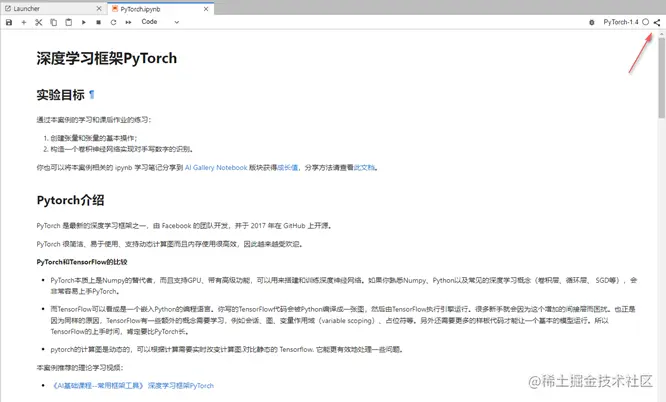
Task: Cut the selected cell with the scissors icon
Action: [39, 22]
